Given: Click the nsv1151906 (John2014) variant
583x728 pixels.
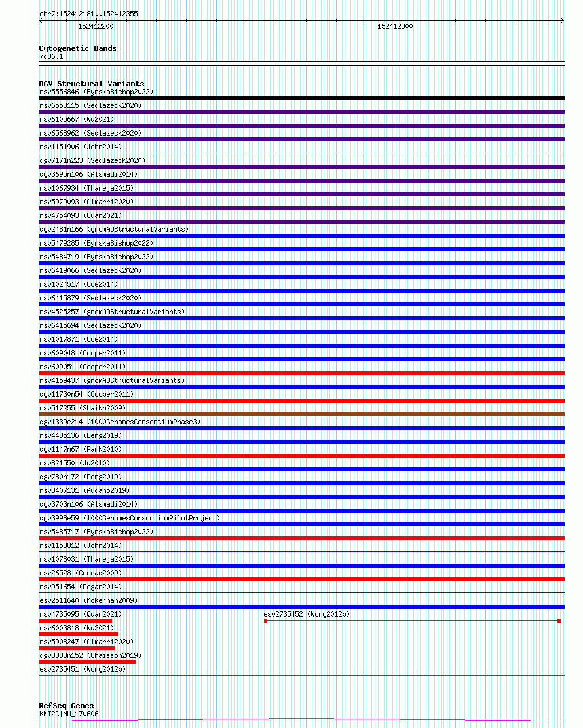Looking at the screenshot, I should (81, 147).
